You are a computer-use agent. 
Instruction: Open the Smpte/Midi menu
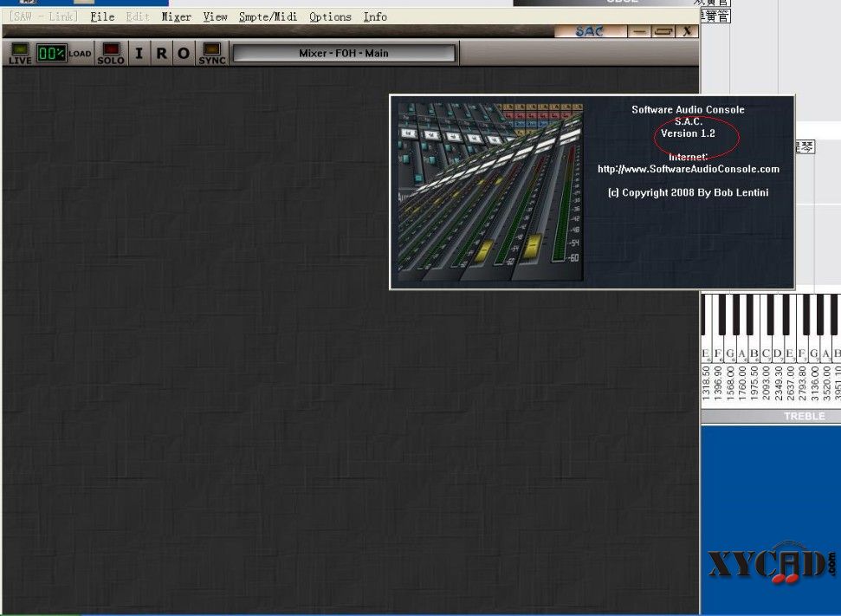(x=268, y=17)
